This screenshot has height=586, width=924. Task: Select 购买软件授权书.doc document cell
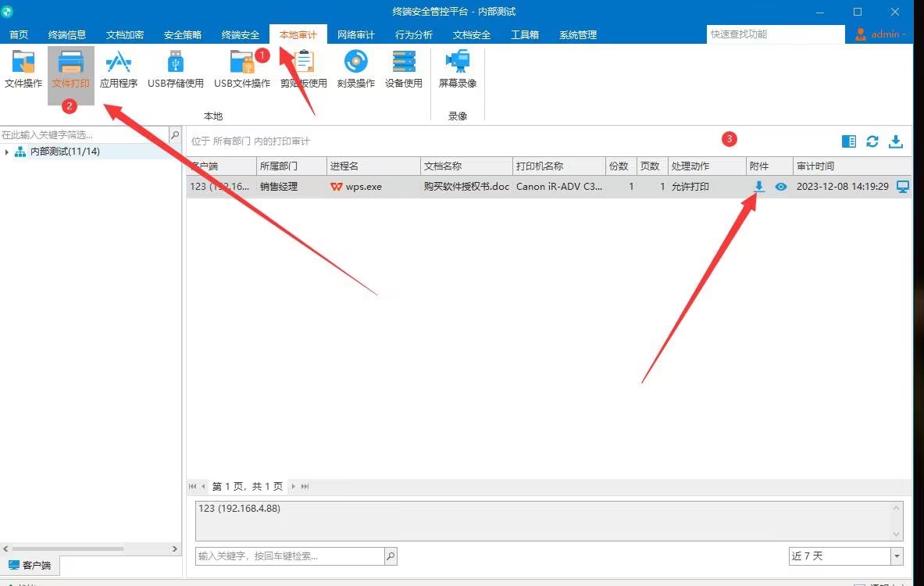(466, 186)
